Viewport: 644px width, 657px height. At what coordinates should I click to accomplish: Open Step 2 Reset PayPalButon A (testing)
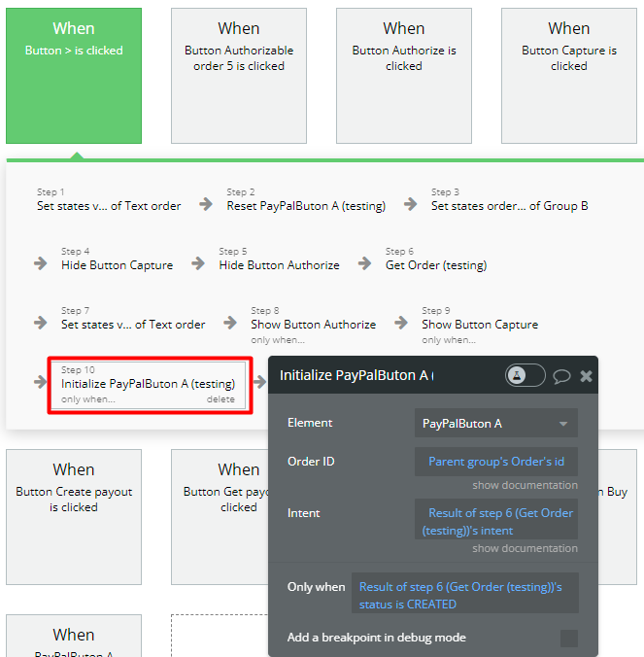tap(306, 200)
